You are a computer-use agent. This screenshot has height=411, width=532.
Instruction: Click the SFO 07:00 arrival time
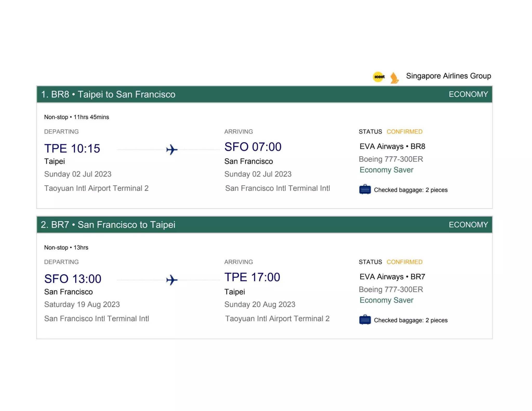[253, 147]
